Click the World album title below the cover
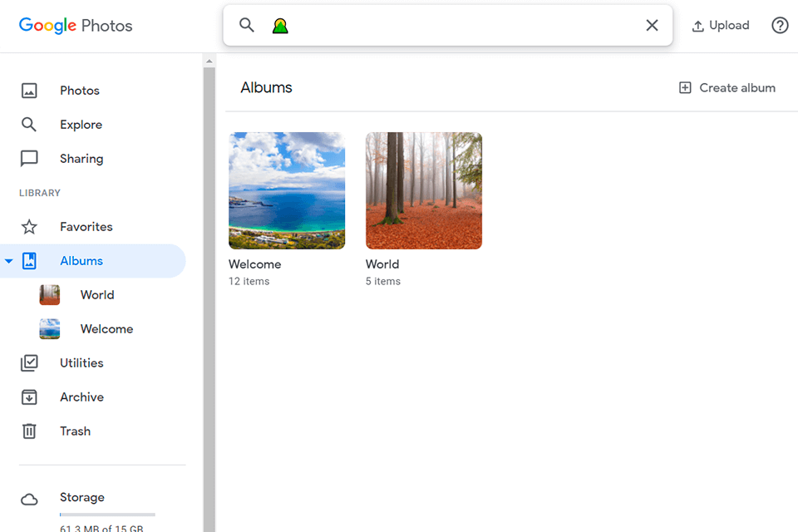The width and height of the screenshot is (798, 532). [382, 264]
